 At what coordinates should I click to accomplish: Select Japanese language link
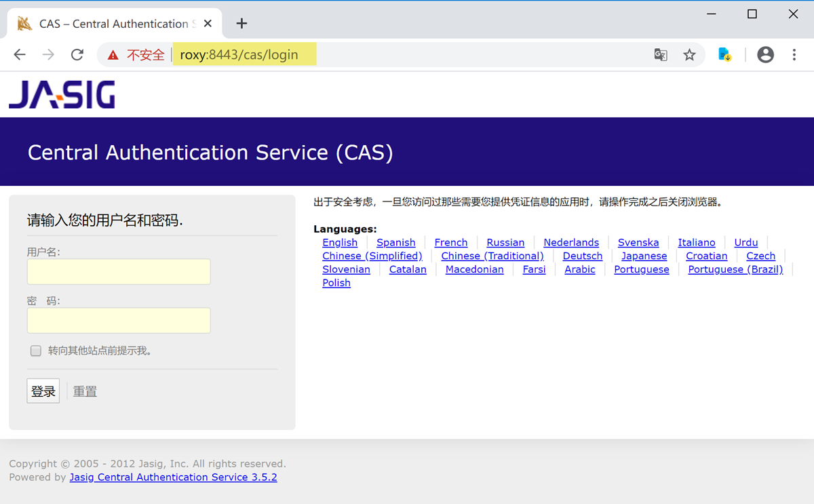click(644, 256)
